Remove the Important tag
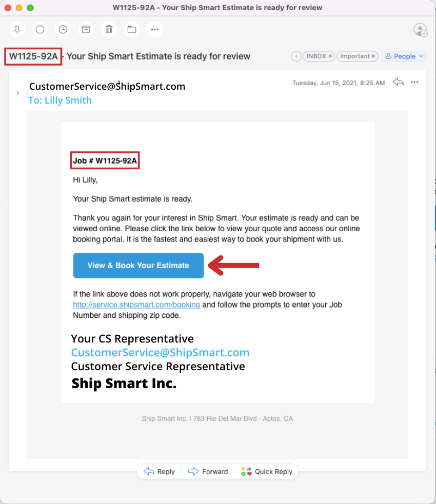This screenshot has height=504, width=436. (373, 56)
